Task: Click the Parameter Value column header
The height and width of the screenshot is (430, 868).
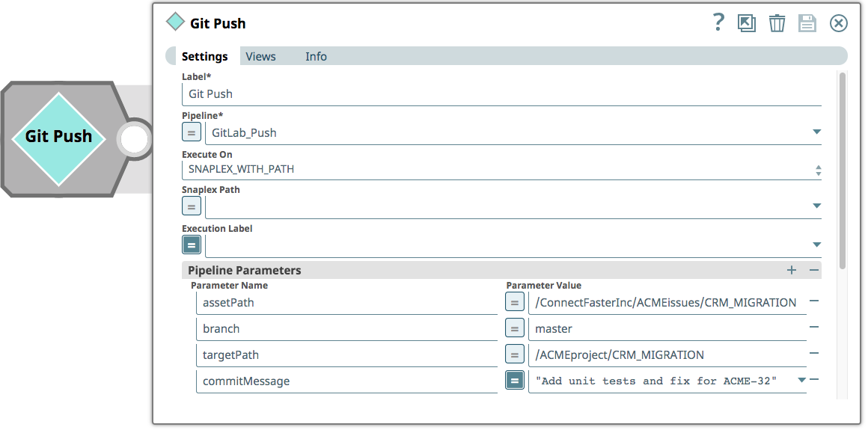Action: [543, 286]
